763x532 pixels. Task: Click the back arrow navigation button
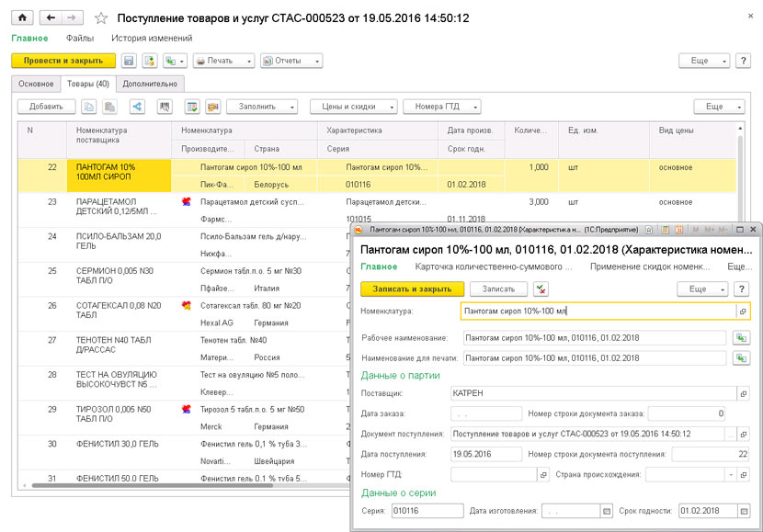coord(51,17)
